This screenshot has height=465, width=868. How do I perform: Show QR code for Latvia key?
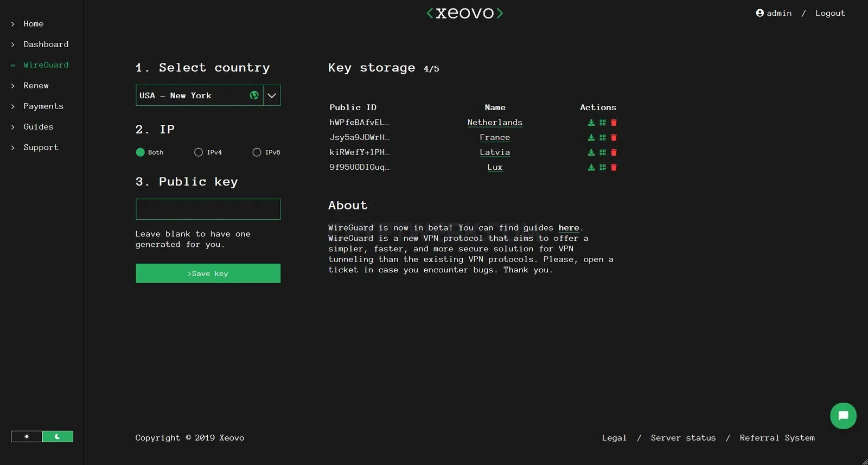coord(603,152)
